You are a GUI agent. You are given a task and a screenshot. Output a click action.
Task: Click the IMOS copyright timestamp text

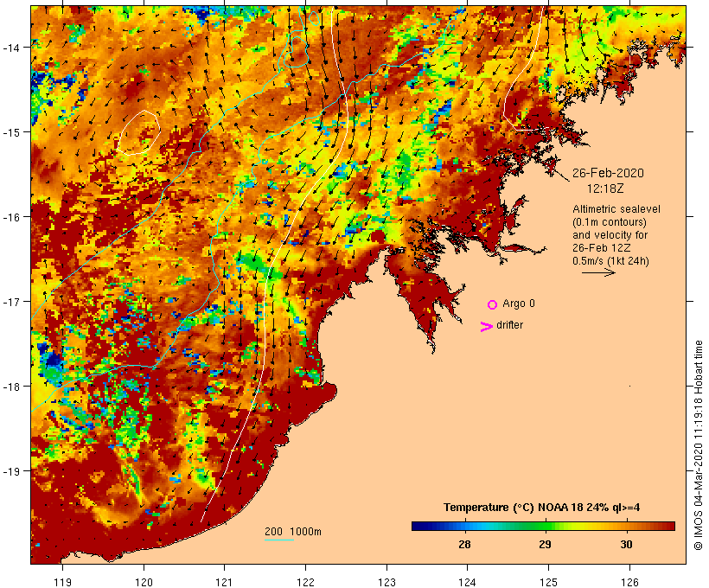point(698,445)
